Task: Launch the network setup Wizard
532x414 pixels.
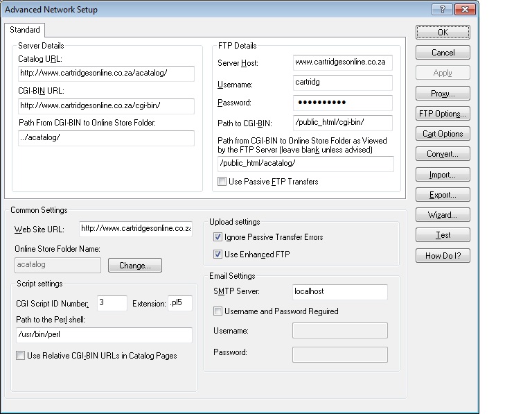Action: [x=443, y=215]
